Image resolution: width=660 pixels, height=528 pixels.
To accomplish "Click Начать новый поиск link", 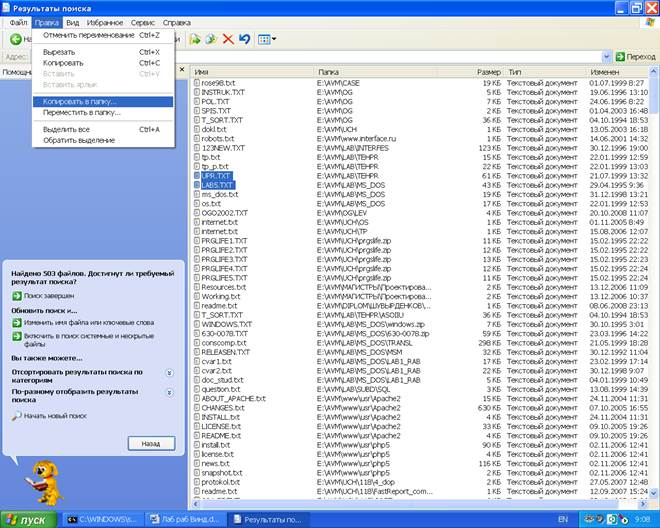I will [x=55, y=416].
